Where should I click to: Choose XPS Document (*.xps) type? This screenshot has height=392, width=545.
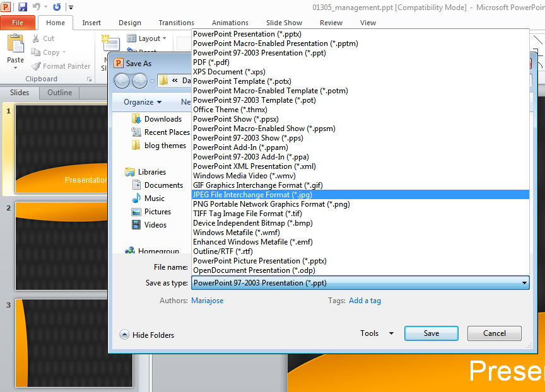point(360,72)
